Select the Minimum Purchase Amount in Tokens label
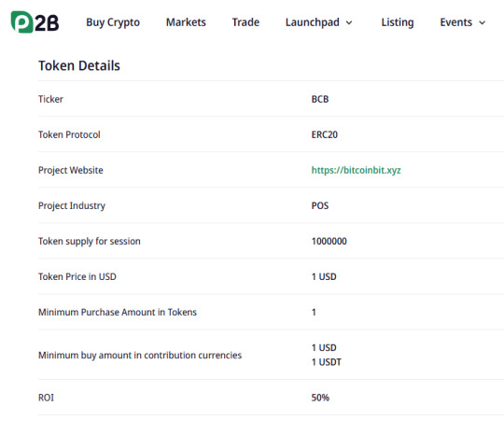504x448 pixels. tap(118, 312)
